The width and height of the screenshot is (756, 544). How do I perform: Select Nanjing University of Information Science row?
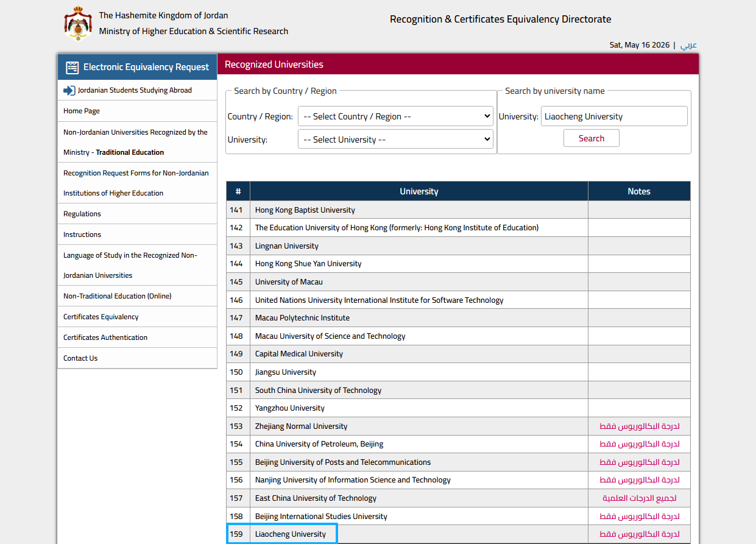(x=458, y=480)
